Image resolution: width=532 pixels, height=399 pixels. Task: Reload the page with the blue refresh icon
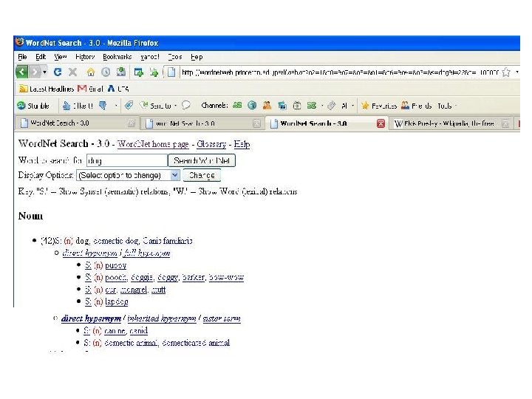click(58, 72)
